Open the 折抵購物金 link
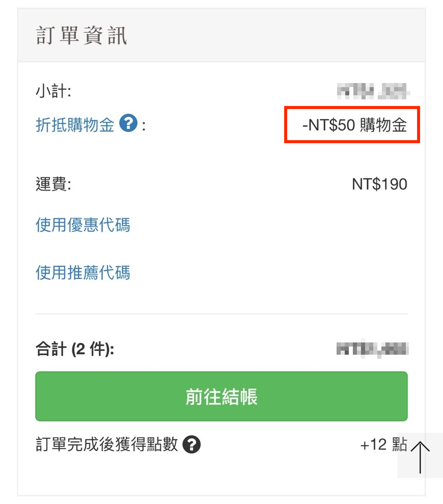 (75, 124)
